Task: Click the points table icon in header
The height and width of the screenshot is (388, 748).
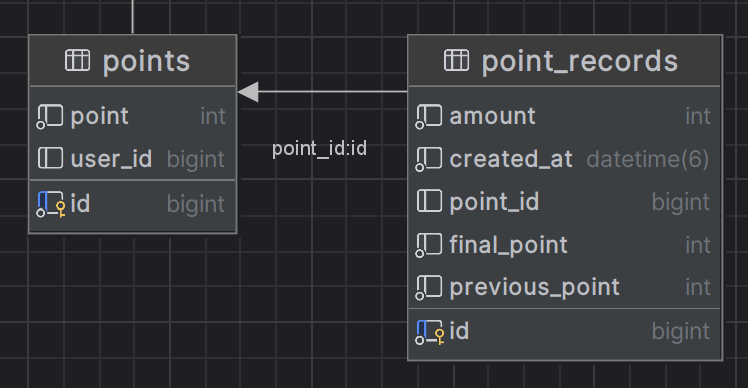Action: (x=77, y=61)
